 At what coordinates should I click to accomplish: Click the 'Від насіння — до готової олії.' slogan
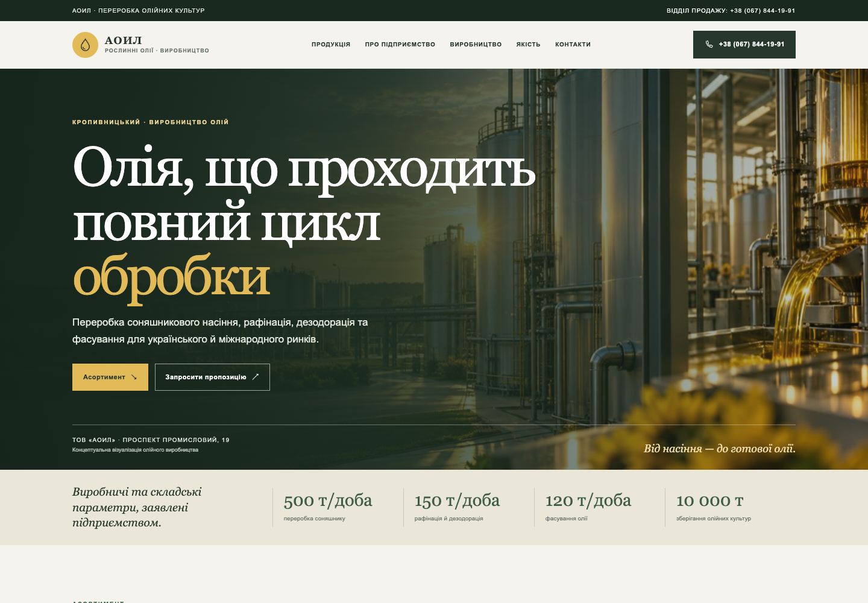[x=720, y=449]
